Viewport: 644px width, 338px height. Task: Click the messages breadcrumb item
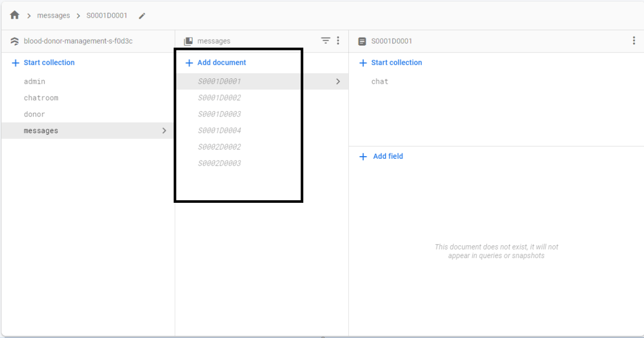point(54,15)
